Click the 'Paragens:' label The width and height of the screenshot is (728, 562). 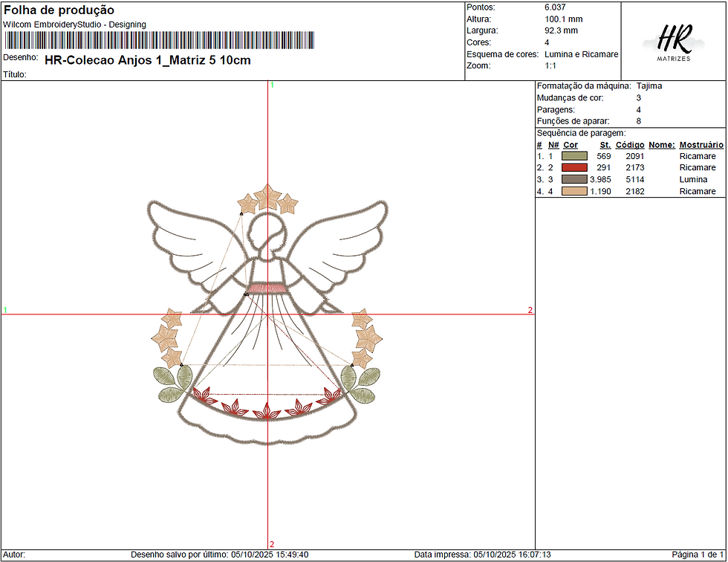[x=556, y=110]
